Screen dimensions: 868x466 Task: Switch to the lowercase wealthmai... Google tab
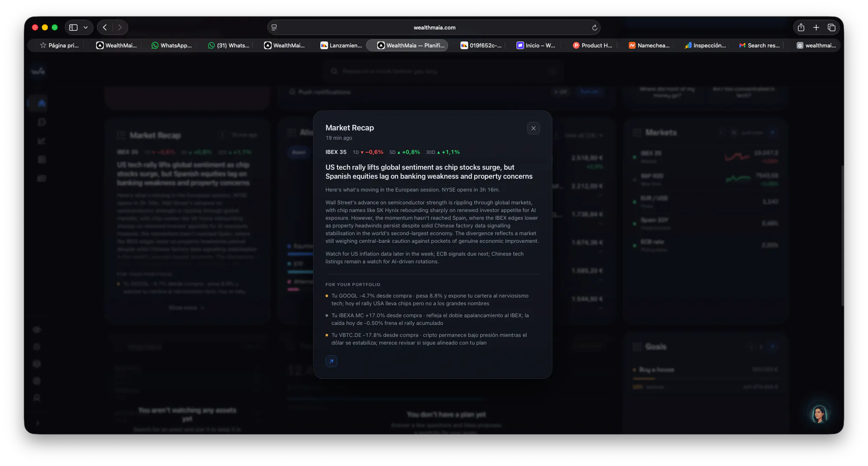[x=816, y=45]
